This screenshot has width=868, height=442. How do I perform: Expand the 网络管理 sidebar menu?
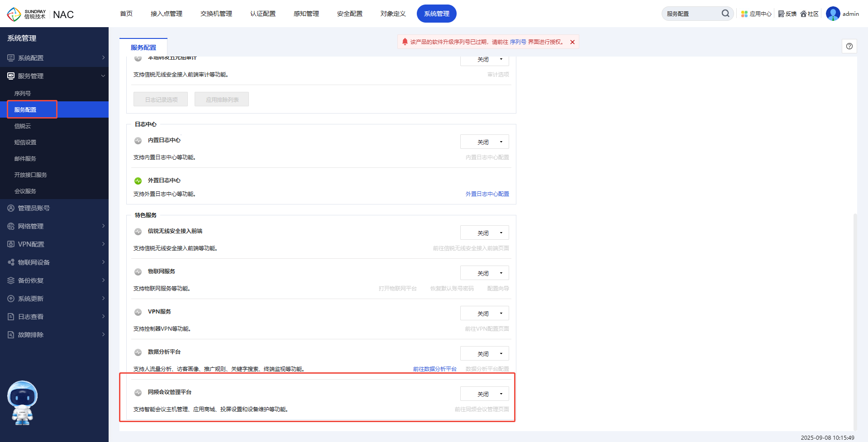coord(54,226)
